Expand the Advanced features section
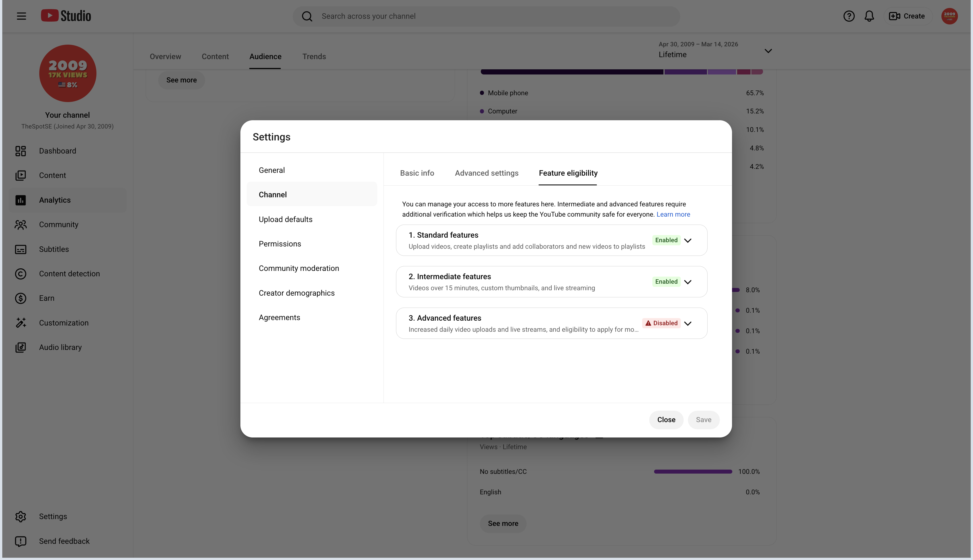 [x=688, y=323]
